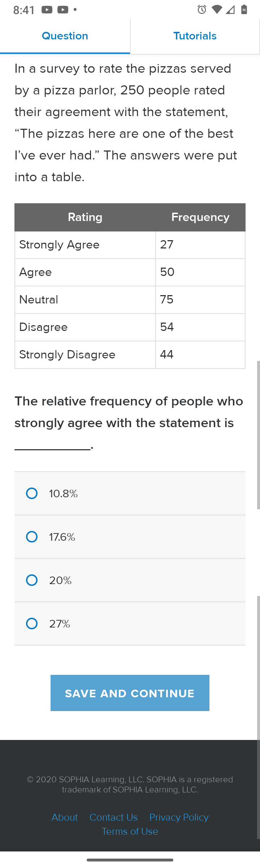The height and width of the screenshot is (868, 260).
Task: Tap the battery status icon
Action: tap(244, 10)
